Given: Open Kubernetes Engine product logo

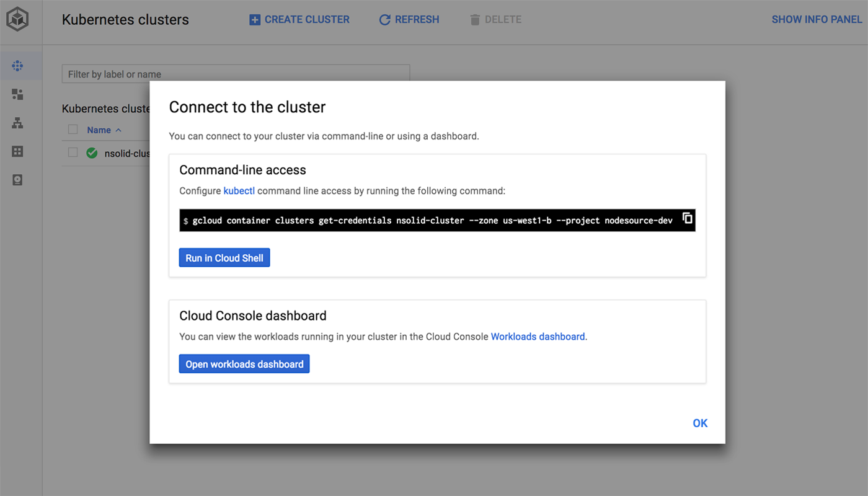Looking at the screenshot, I should [x=17, y=19].
